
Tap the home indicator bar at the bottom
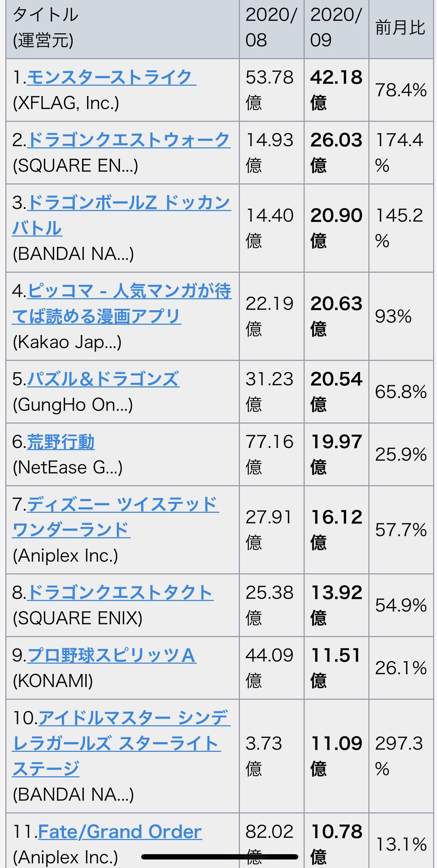tap(219, 857)
